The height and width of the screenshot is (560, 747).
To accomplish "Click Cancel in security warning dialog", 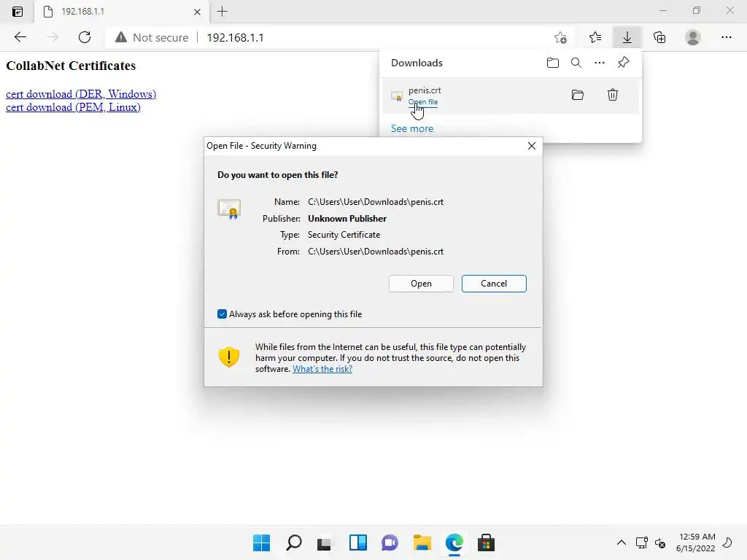I will [494, 284].
